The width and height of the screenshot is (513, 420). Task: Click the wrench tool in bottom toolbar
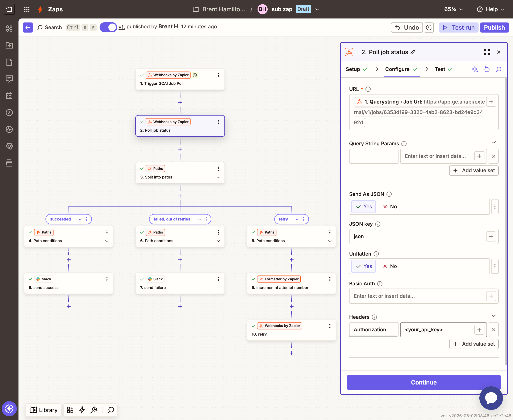[x=94, y=409]
